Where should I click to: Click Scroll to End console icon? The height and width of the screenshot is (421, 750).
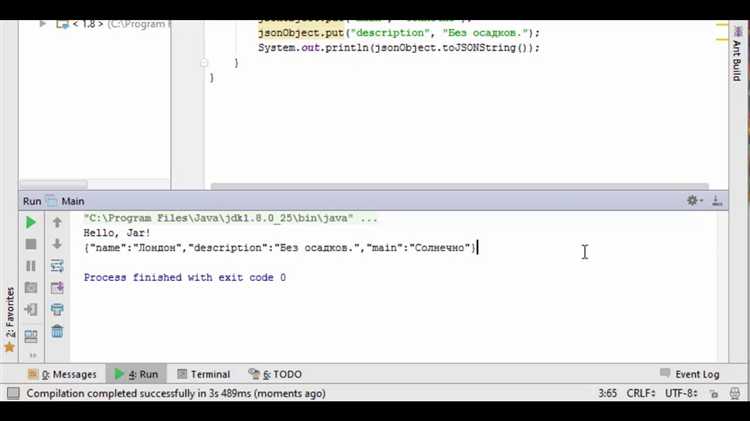(x=57, y=288)
